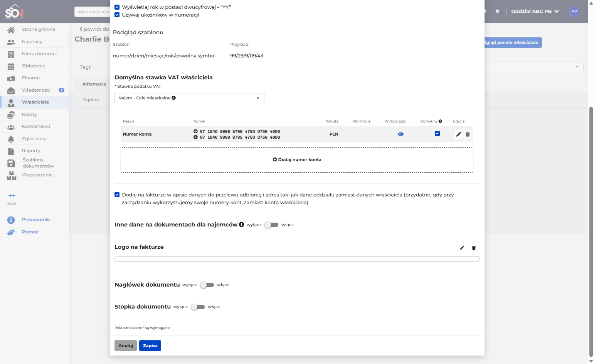Open the settings gear in the top bar

click(497, 11)
